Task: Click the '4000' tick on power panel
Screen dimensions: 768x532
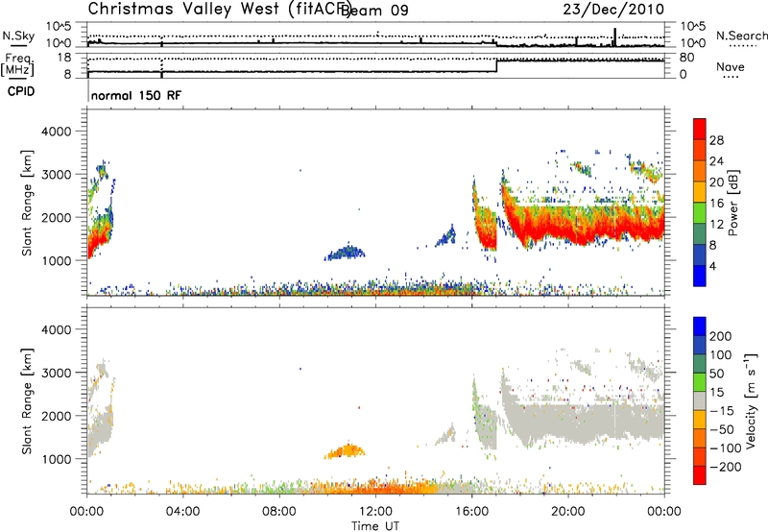Action: 56,132
